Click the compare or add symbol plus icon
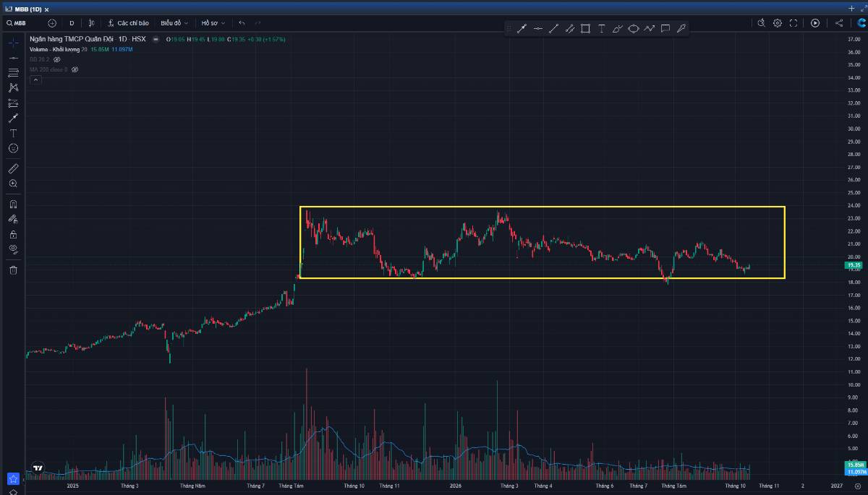The height and width of the screenshot is (495, 868). pos(52,23)
